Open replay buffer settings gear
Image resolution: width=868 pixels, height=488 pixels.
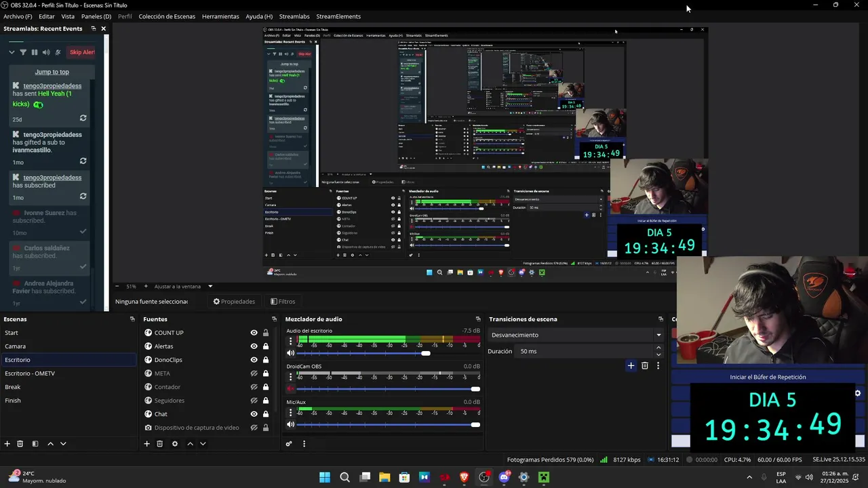(858, 393)
